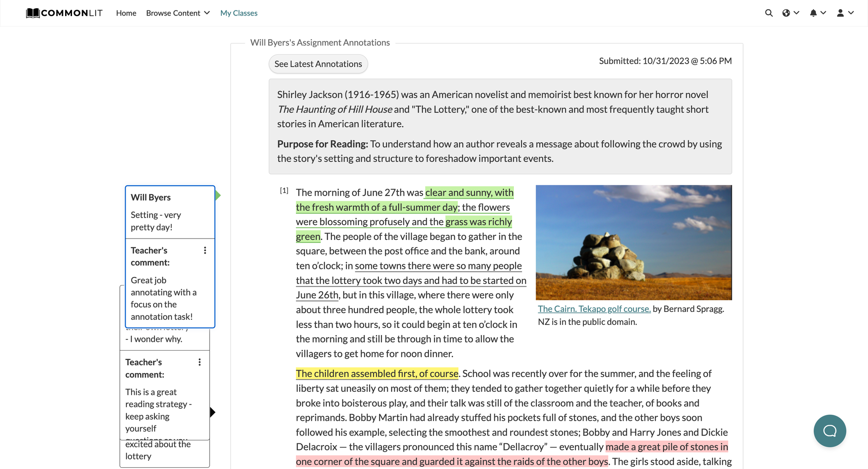Open the search magnifier icon

(x=769, y=13)
